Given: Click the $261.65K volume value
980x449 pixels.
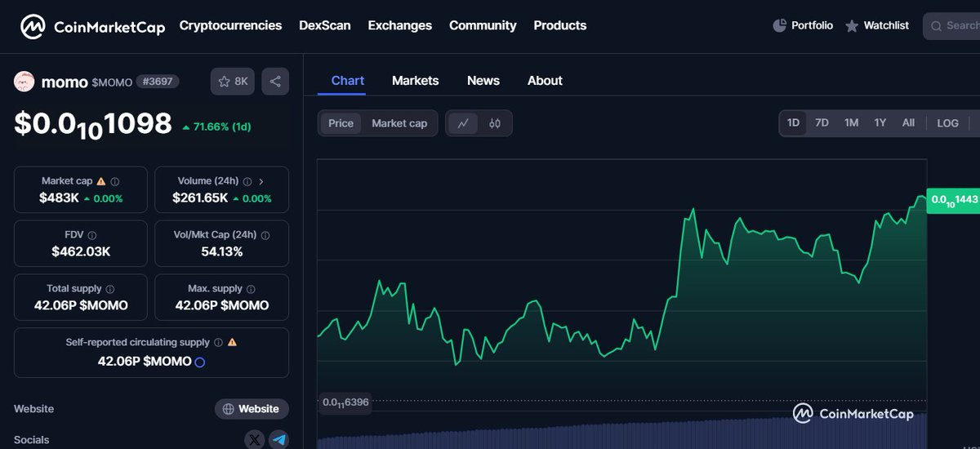Looking at the screenshot, I should click(x=200, y=198).
